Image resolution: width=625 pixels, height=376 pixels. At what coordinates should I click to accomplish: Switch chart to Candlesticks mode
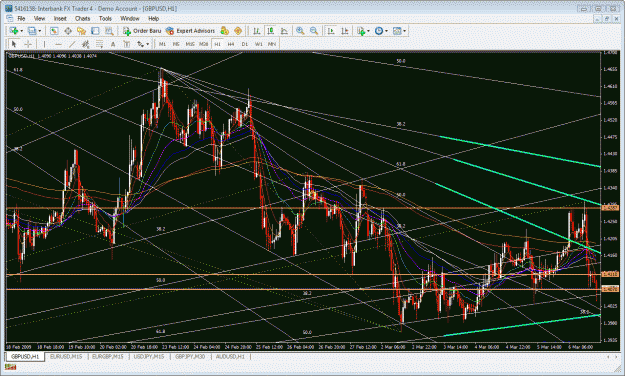tap(270, 31)
